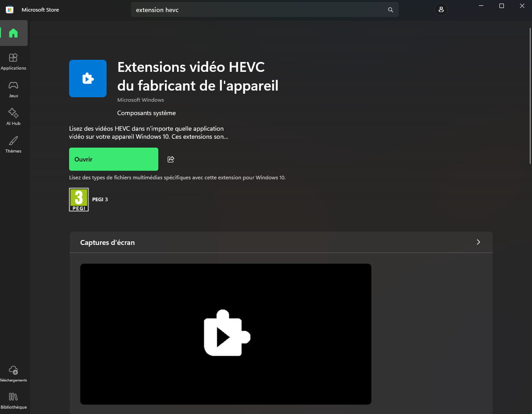
Task: Click the blue HEVC app icon
Action: 88,79
